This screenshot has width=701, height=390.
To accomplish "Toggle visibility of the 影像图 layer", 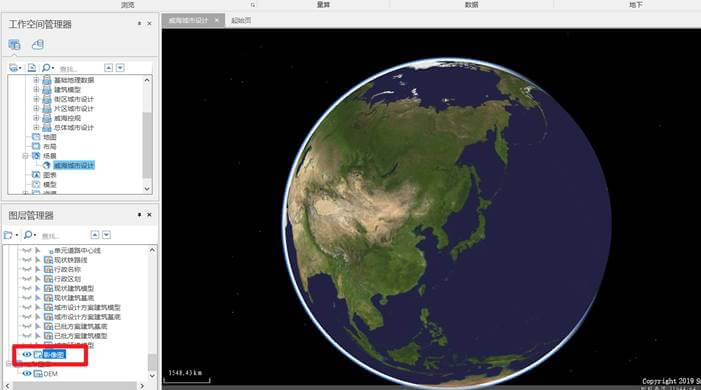I will tap(27, 354).
